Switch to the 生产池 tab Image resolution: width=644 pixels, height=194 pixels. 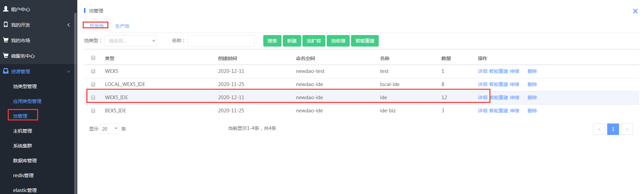click(x=122, y=26)
